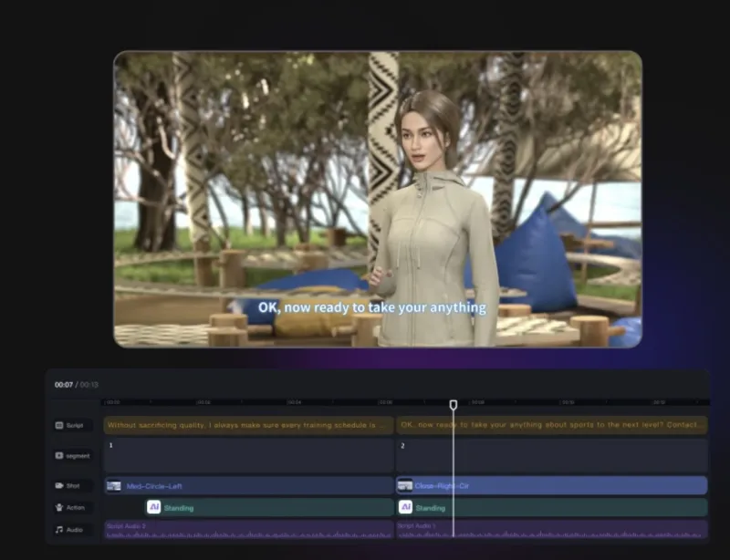Select segment block 2
Screen dimensions: 730x560
[552, 456]
